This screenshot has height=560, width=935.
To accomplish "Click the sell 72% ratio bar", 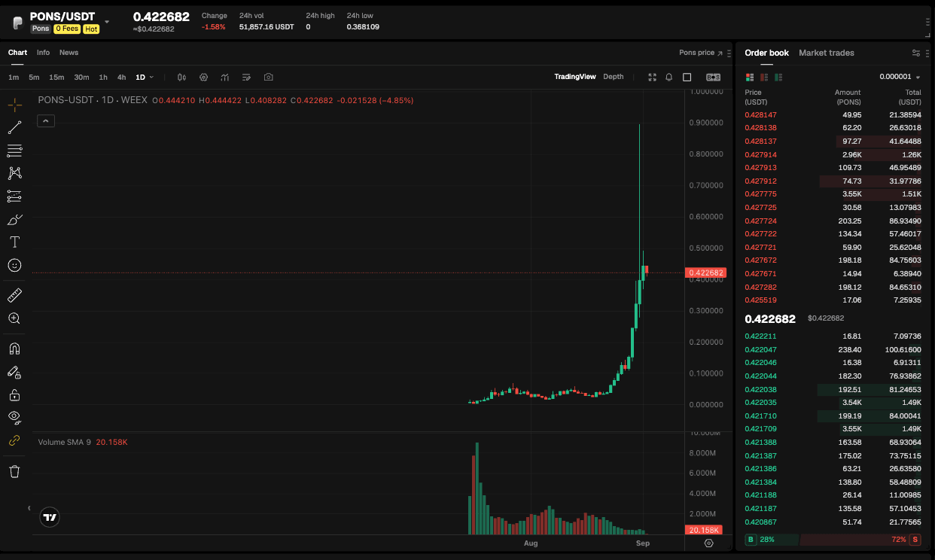I will click(860, 540).
